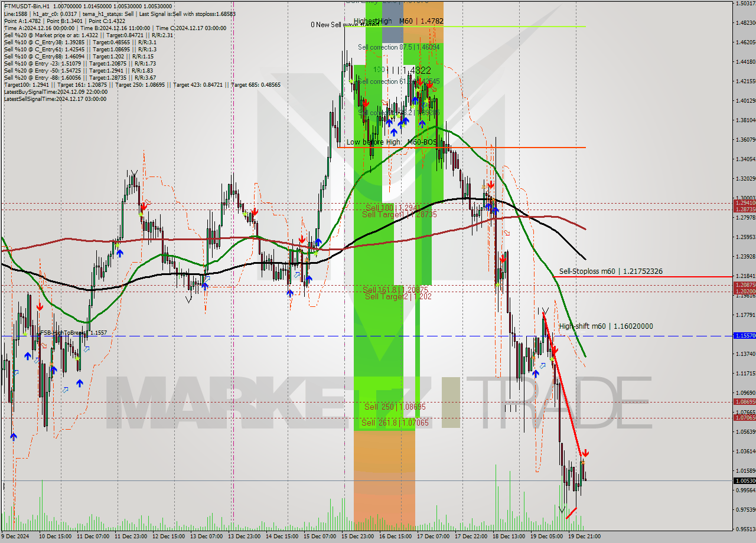This screenshot has height=543, width=756.
Task: Click the current price tag 1.00530
Action: 744,481
